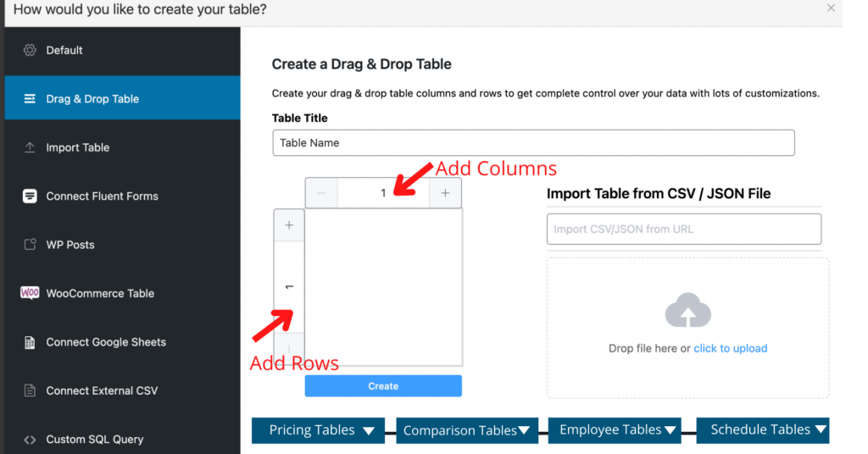The image size is (868, 454).
Task: Open the Default option
Action: point(122,50)
